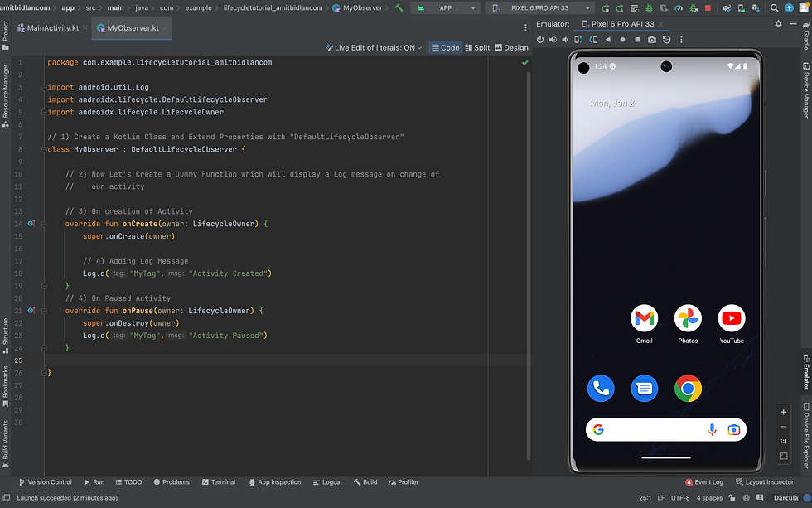Sync project with Gradle files
Image resolution: width=812 pixels, height=508 pixels.
coord(727,7)
